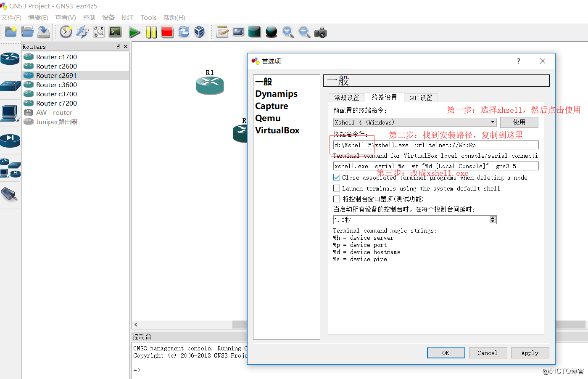
Task: Click the 使用 button
Action: click(x=519, y=122)
